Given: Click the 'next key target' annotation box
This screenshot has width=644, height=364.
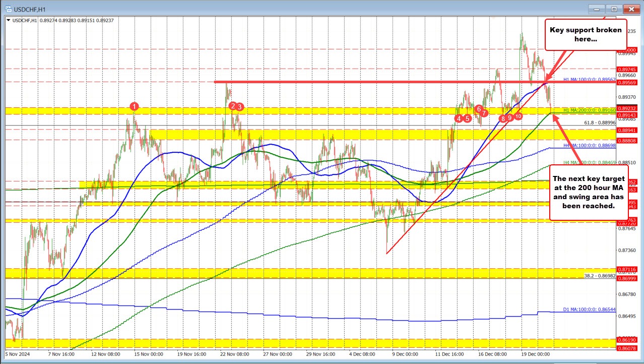Looking at the screenshot, I should tap(588, 192).
